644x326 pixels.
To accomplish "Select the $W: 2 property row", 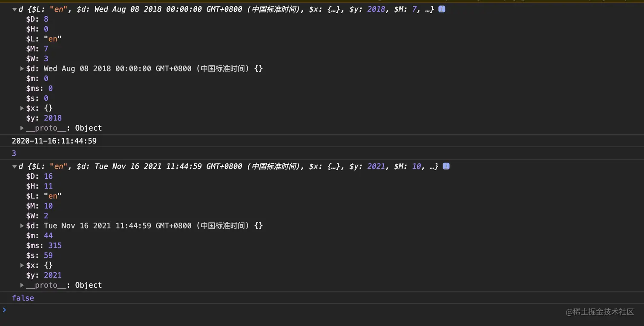I will pos(37,216).
